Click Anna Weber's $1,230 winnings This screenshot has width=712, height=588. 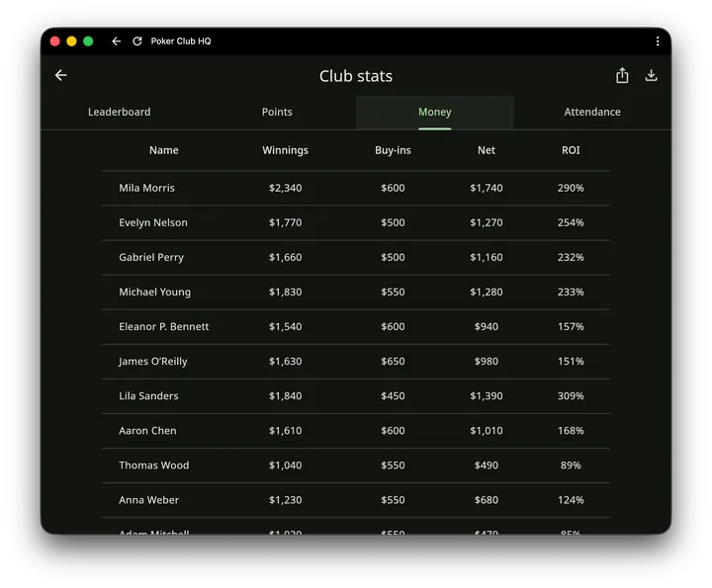(x=285, y=500)
